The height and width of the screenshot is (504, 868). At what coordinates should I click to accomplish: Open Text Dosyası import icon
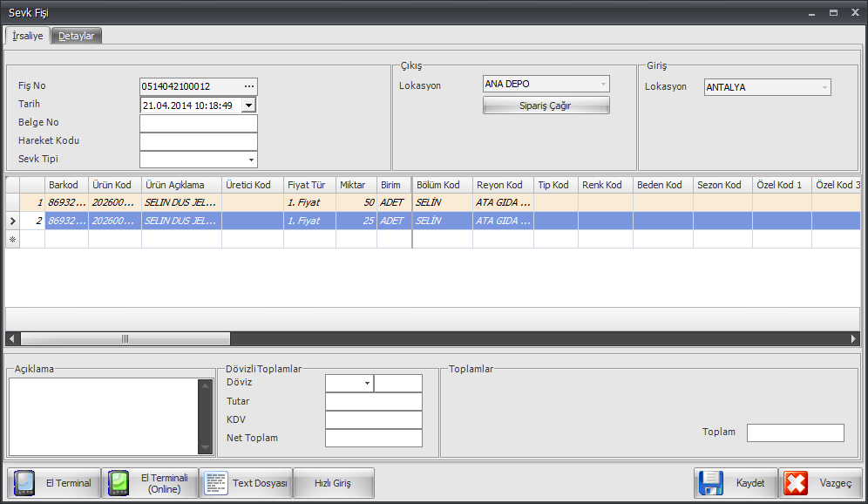point(216,483)
